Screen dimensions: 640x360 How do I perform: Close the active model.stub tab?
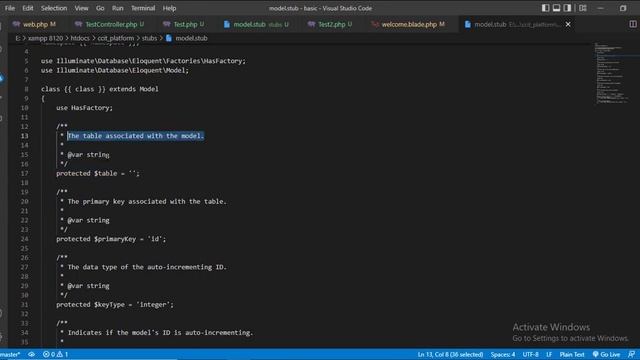(568, 24)
